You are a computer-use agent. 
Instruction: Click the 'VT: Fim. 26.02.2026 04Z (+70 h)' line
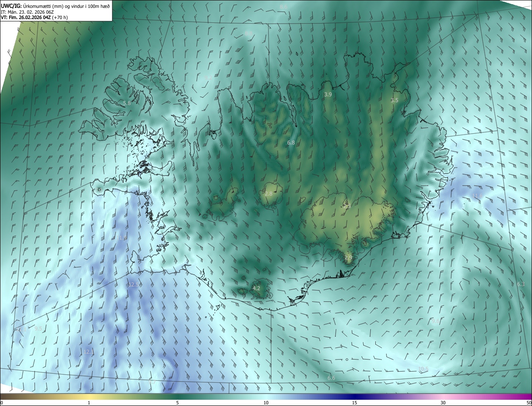pos(34,17)
